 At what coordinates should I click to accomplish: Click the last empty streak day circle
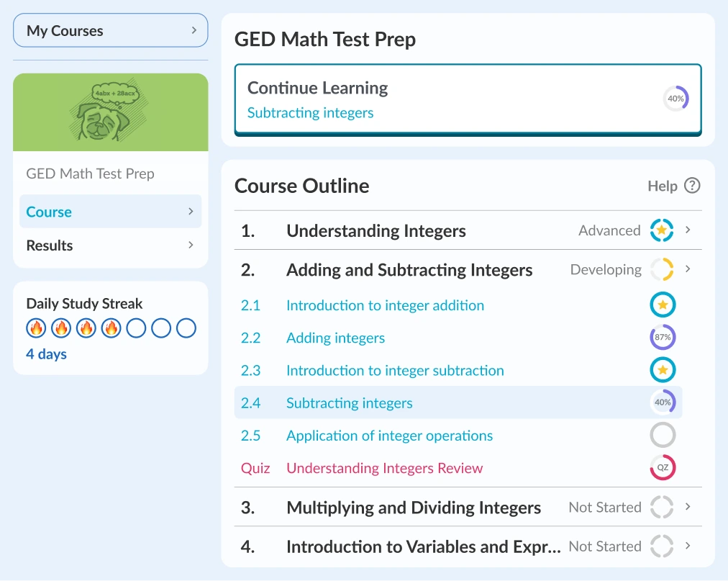[186, 328]
